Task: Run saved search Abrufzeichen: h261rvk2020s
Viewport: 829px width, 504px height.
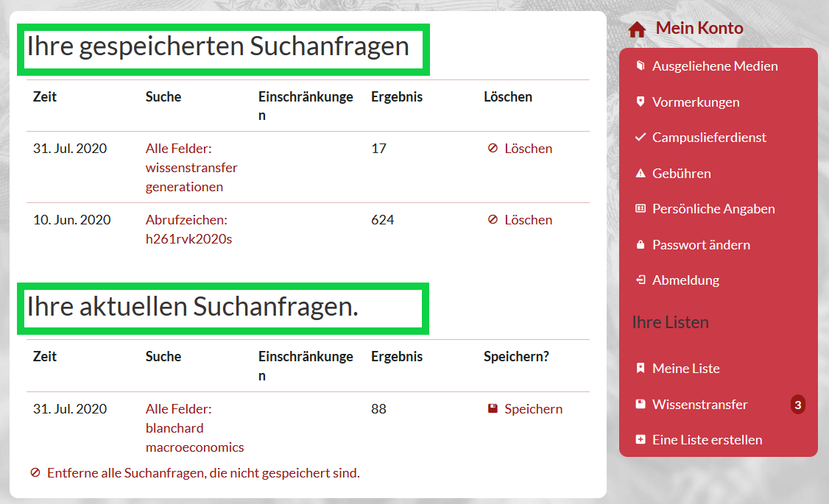Action: (188, 230)
